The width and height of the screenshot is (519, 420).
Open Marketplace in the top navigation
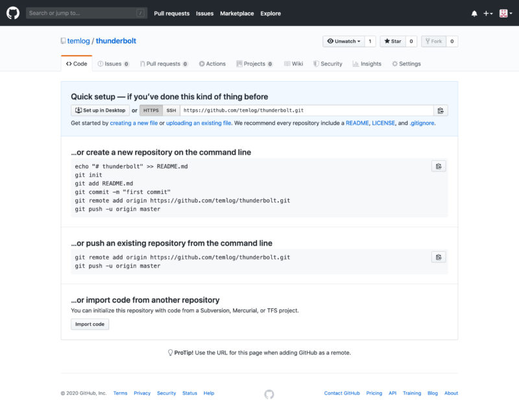click(237, 14)
